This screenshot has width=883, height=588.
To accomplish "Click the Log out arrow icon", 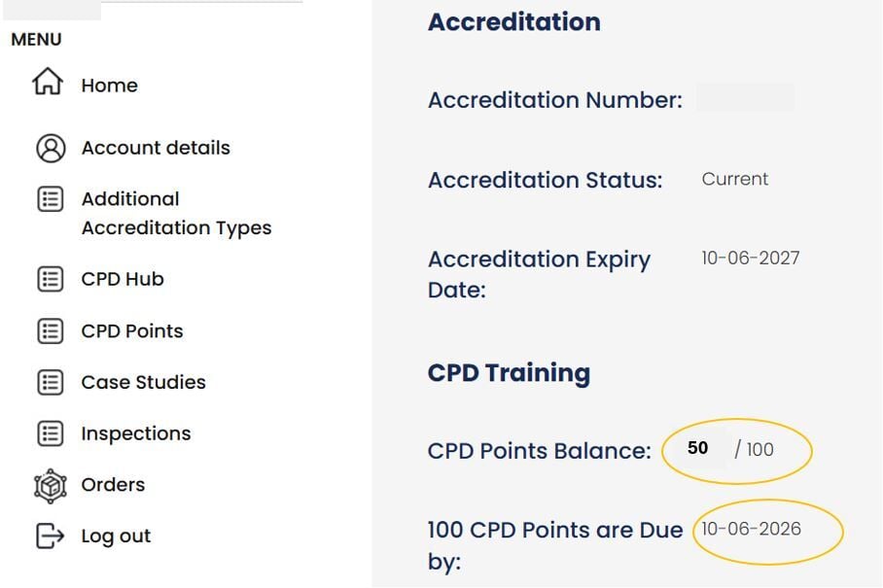I will pyautogui.click(x=51, y=536).
